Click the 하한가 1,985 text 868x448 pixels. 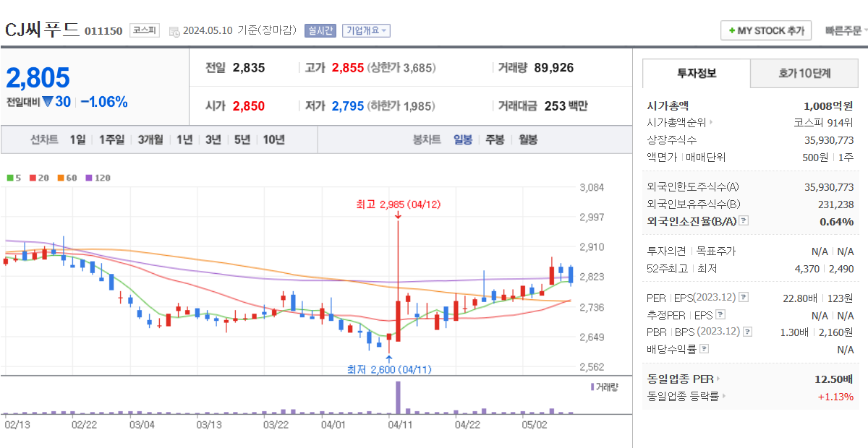pos(401,106)
